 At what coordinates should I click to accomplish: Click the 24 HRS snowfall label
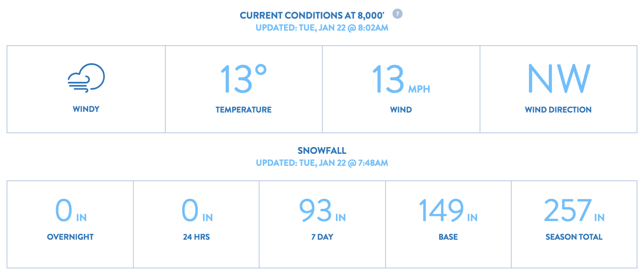click(196, 237)
